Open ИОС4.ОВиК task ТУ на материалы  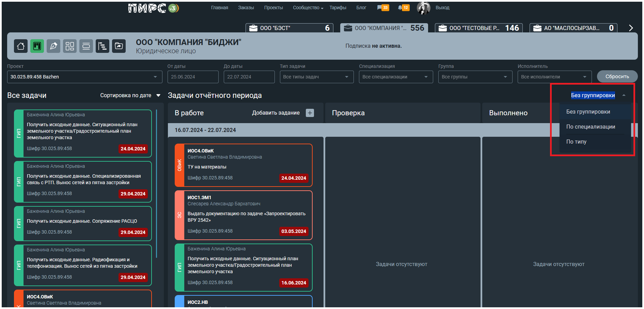[x=244, y=165]
